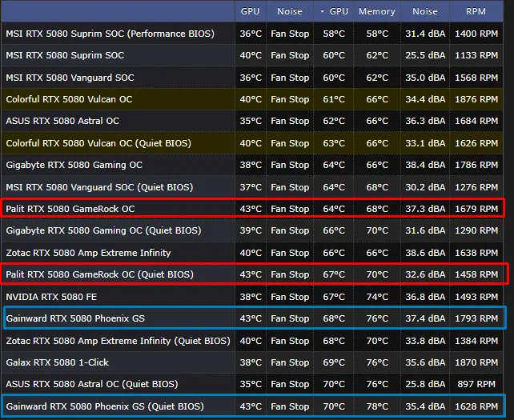Click the 1876 RPM value
The image size is (514, 420).
476,99
